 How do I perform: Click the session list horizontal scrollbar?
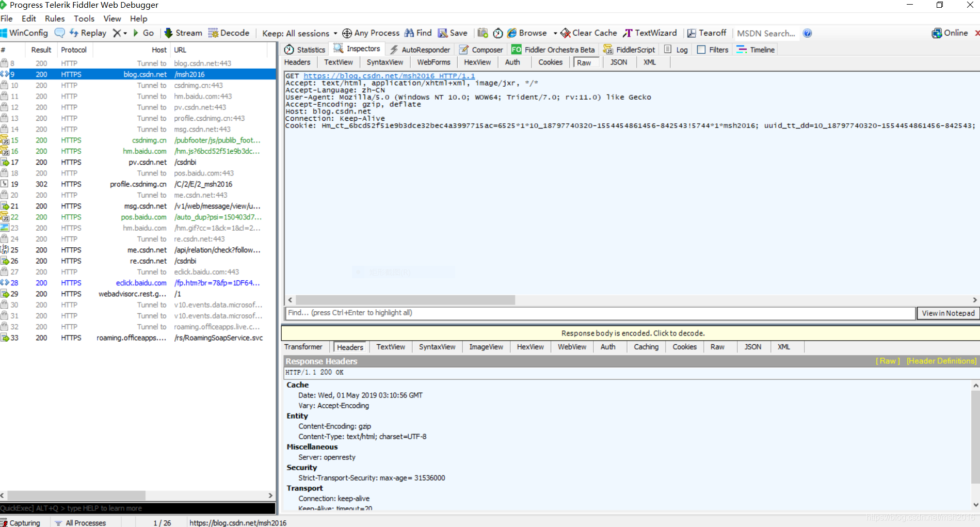tap(76, 496)
